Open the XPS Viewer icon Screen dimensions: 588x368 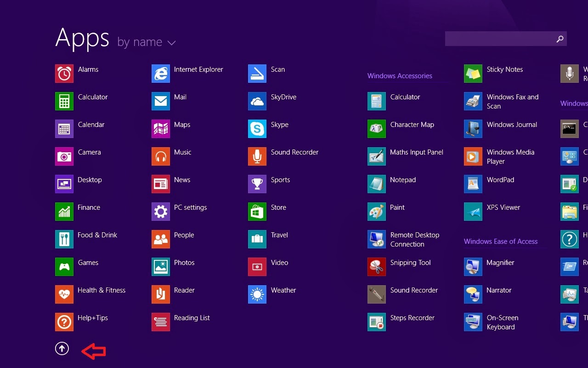tap(473, 212)
